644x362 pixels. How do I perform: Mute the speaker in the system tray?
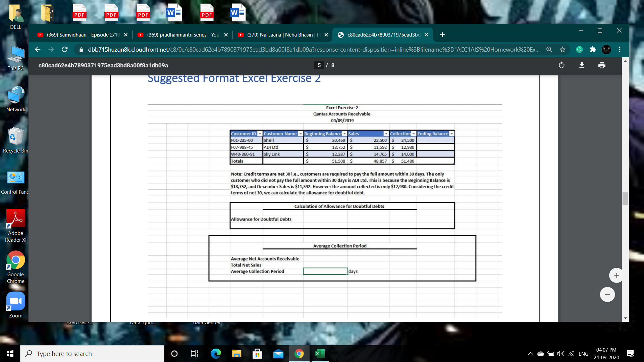click(x=561, y=353)
